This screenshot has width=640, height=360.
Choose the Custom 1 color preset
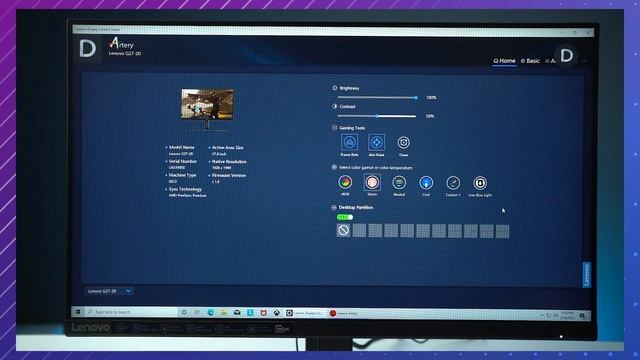pyautogui.click(x=453, y=182)
